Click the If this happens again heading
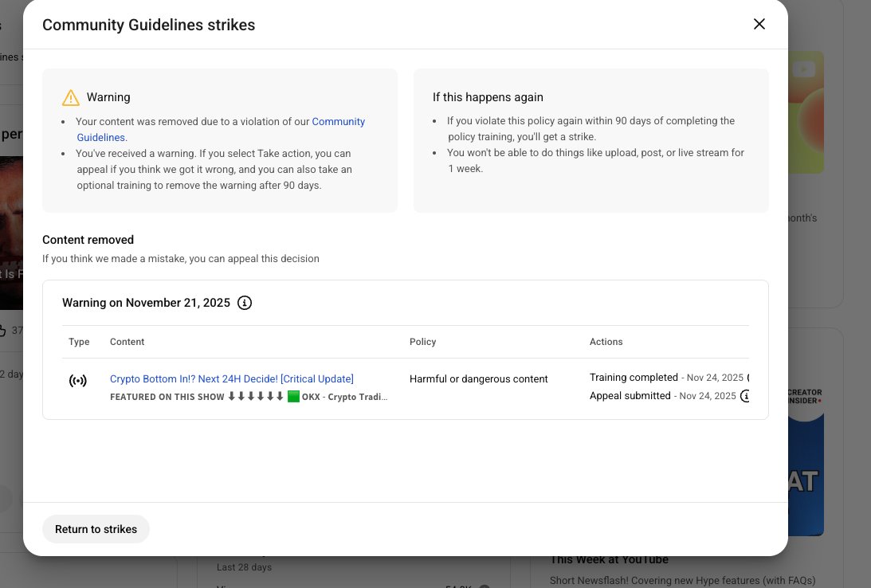Image resolution: width=871 pixels, height=588 pixels. 488,97
